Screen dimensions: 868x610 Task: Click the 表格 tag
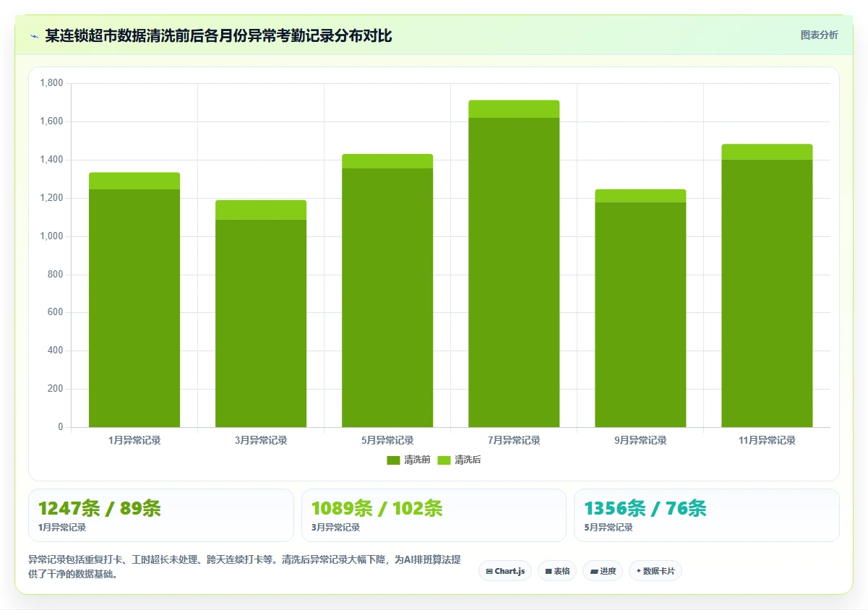pos(557,571)
